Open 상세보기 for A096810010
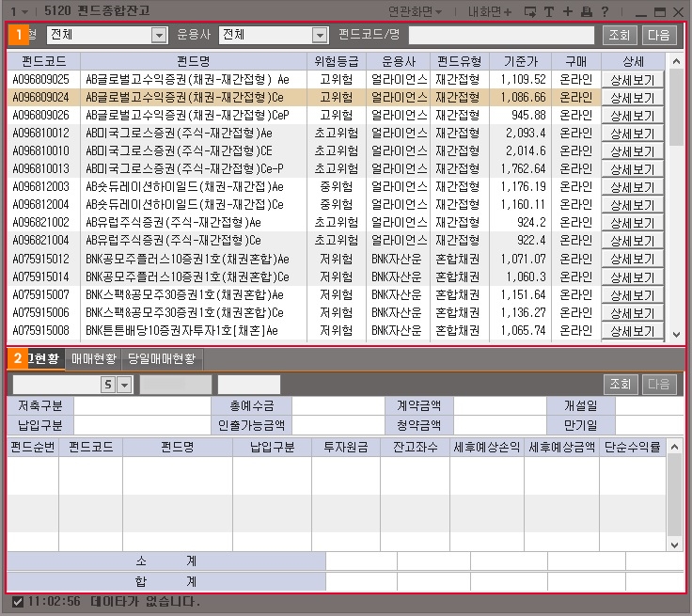This screenshot has width=692, height=616. pos(633,151)
